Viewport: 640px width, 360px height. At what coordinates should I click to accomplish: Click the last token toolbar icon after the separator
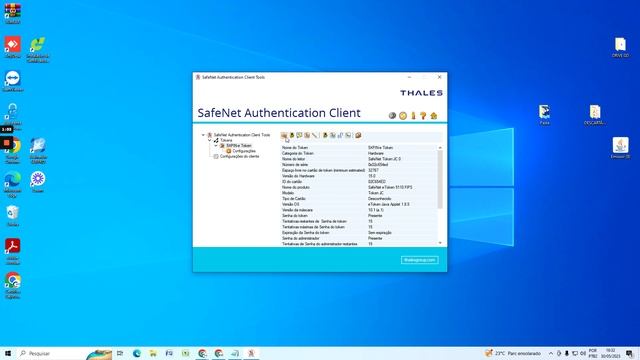click(358, 135)
